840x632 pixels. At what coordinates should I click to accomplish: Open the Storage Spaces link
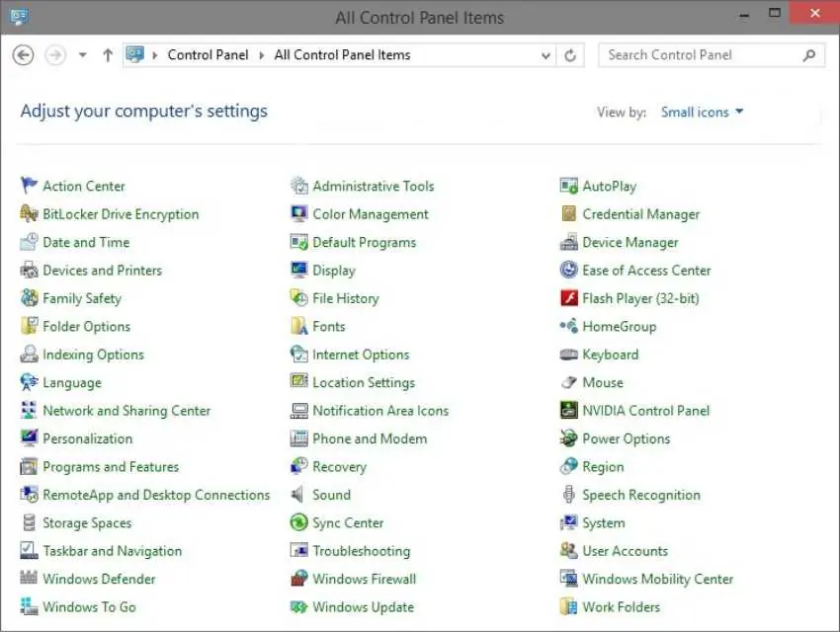(x=87, y=522)
